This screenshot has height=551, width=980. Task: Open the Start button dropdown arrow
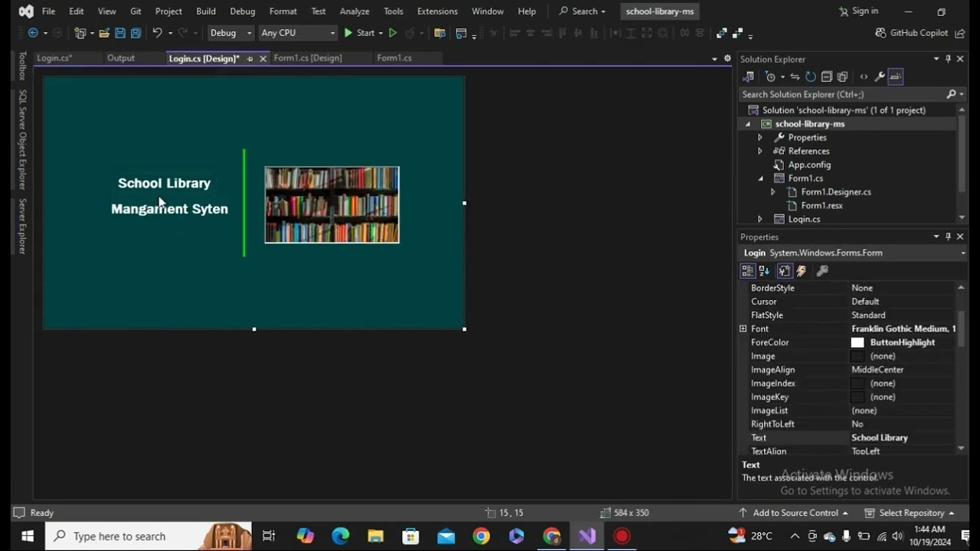coord(381,33)
